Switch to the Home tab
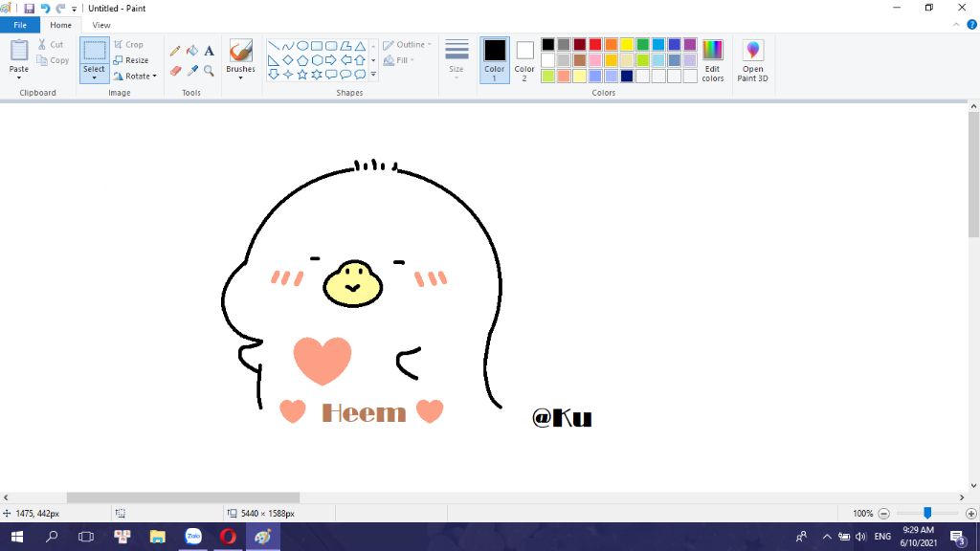Viewport: 980px width, 551px height. coord(60,25)
